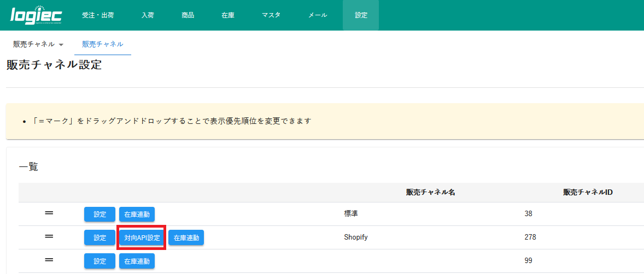This screenshot has height=274, width=644.
Task: Go to the 商品 menu
Action: pyautogui.click(x=188, y=15)
